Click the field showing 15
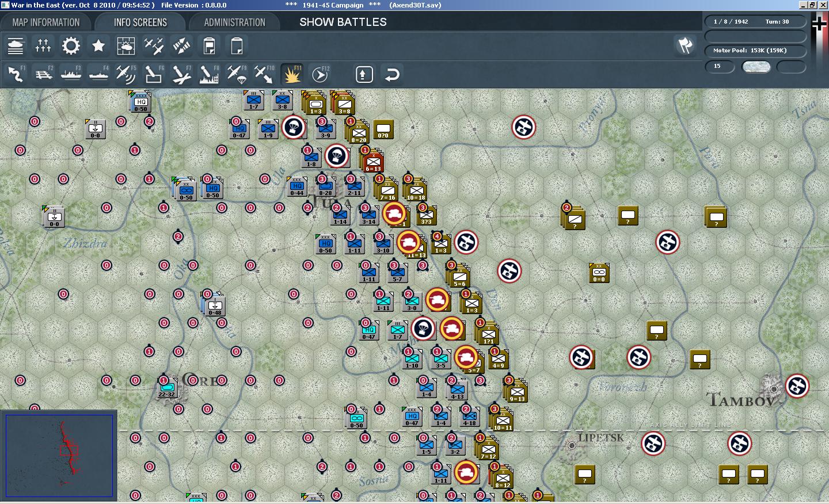 click(x=720, y=67)
